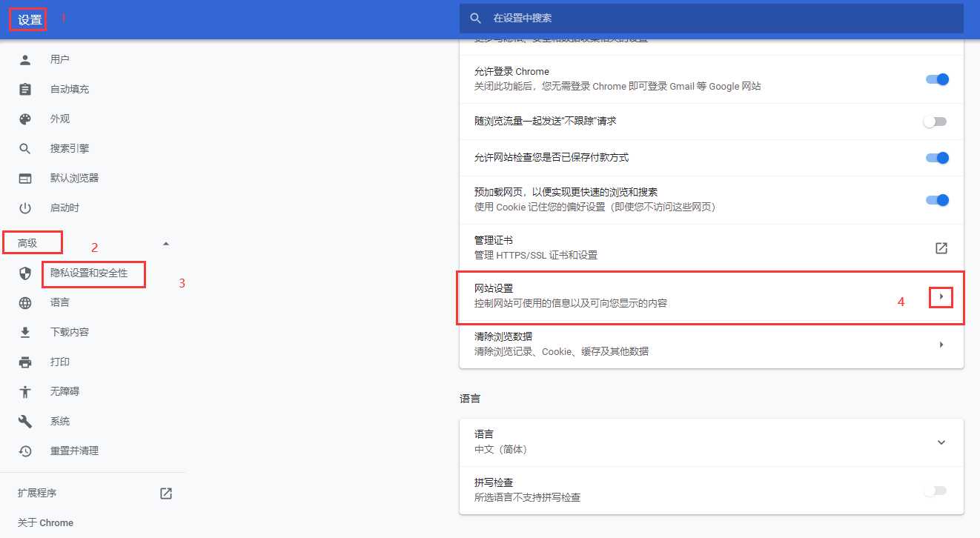The width and height of the screenshot is (980, 538).
Task: Click the restore clock icon for 重置并清理
Action: (x=25, y=451)
